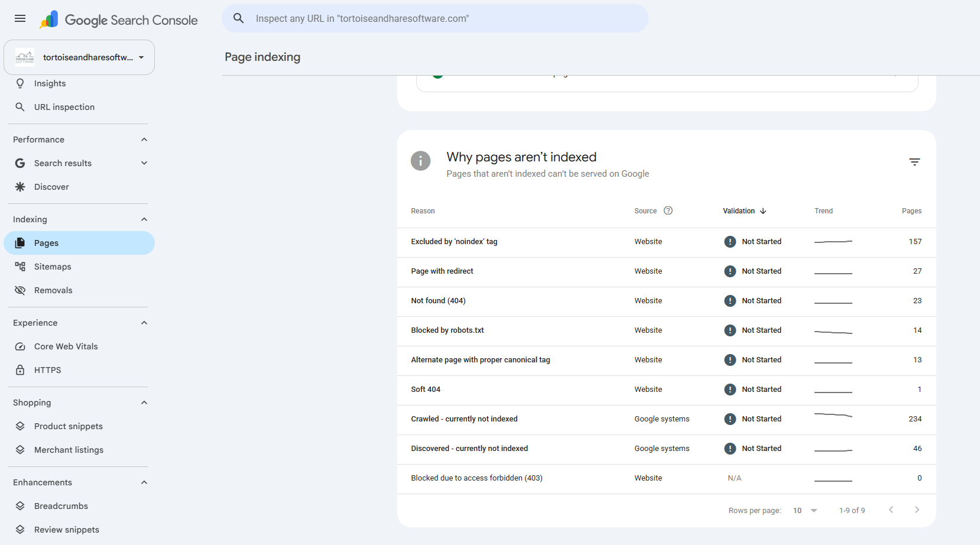980x545 pixels.
Task: Open the Not found (404) row
Action: (667, 301)
